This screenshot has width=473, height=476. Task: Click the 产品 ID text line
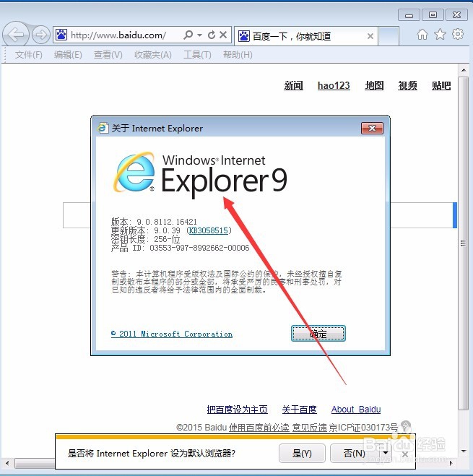pos(181,248)
